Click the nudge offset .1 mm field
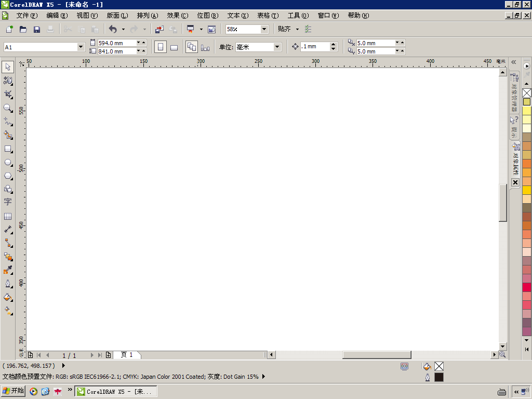Viewport: 532px width, 399px height. click(x=314, y=46)
